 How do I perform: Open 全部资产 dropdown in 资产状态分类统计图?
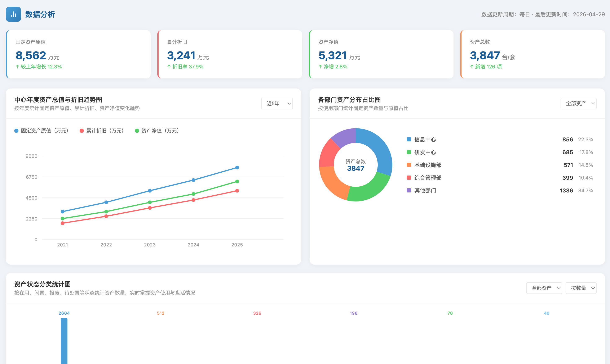coord(544,288)
